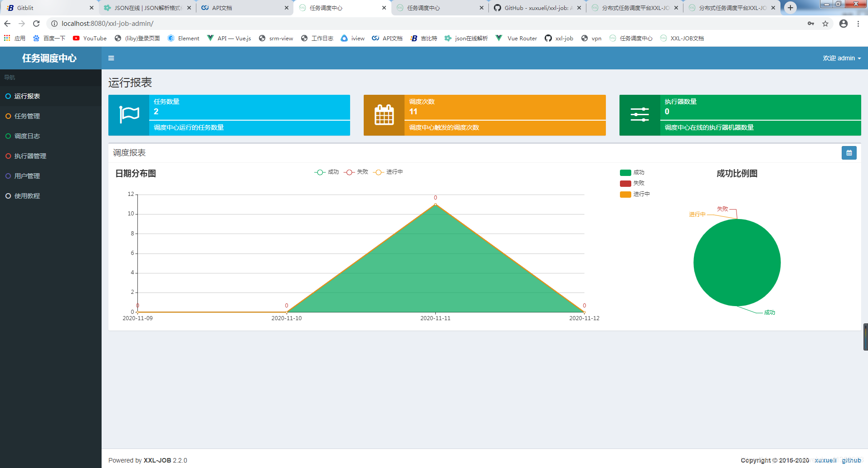
Task: Close the Gitblit browser tab
Action: (x=91, y=8)
